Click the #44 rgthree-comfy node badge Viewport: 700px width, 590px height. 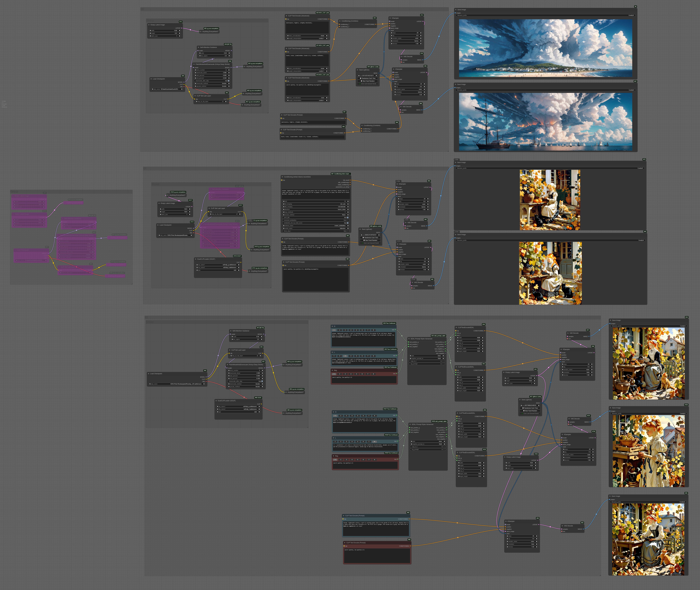(373, 67)
